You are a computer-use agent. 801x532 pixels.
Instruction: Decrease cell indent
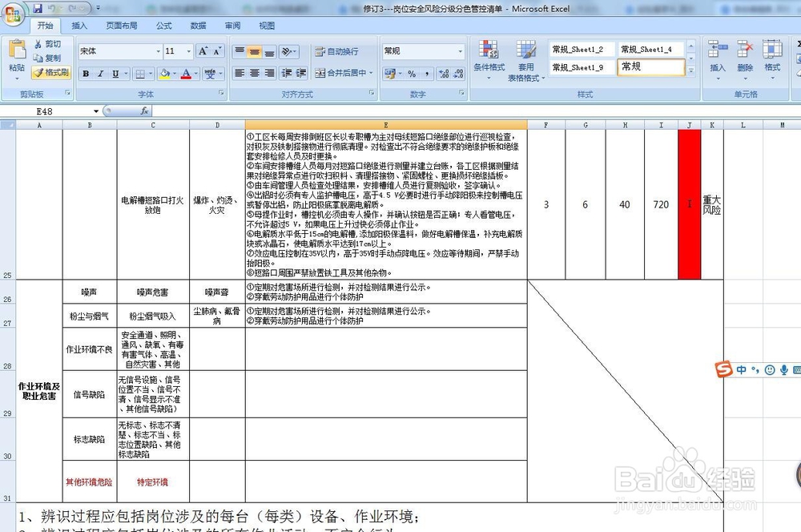(x=287, y=73)
